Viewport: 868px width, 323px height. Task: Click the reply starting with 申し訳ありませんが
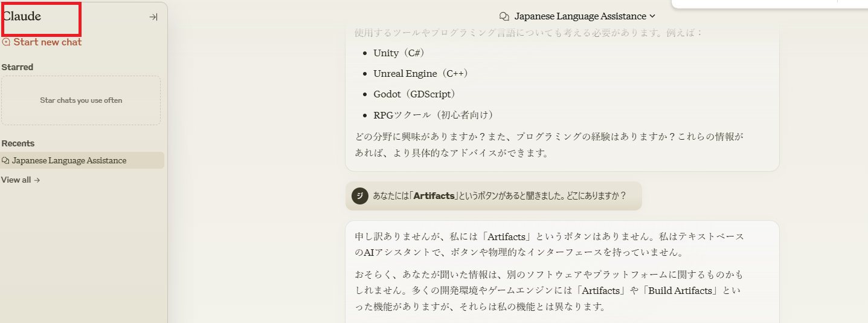click(x=550, y=244)
